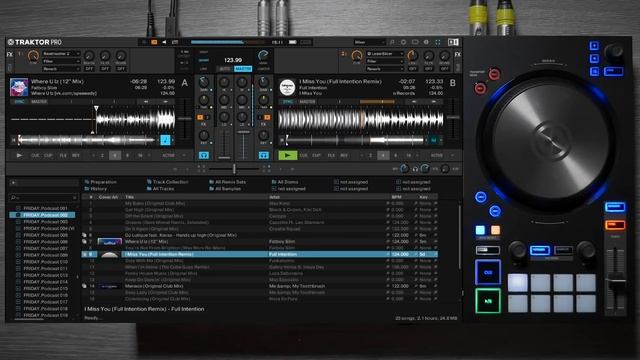Image resolution: width=640 pixels, height=360 pixels.
Task: Toggle FX unit 1 assign on Deck A channel
Action: click(200, 118)
